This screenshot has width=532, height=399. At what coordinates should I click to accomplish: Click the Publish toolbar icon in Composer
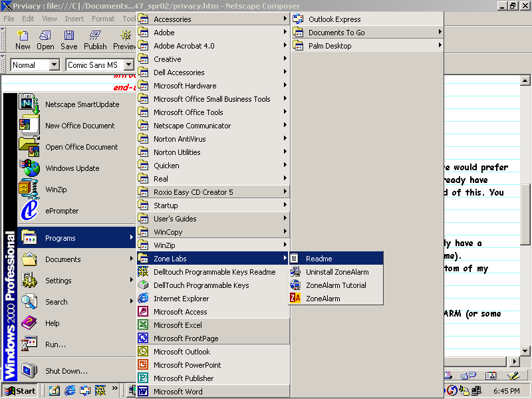point(95,40)
